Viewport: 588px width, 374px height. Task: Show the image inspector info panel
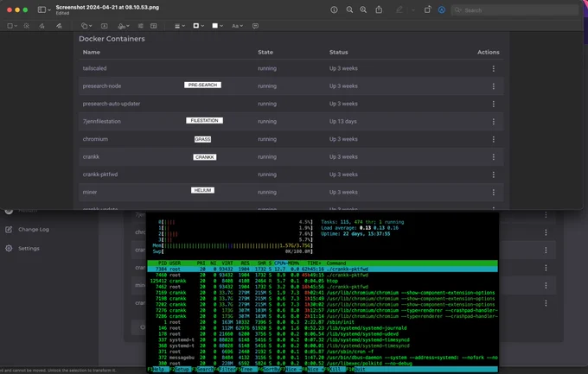(x=334, y=10)
